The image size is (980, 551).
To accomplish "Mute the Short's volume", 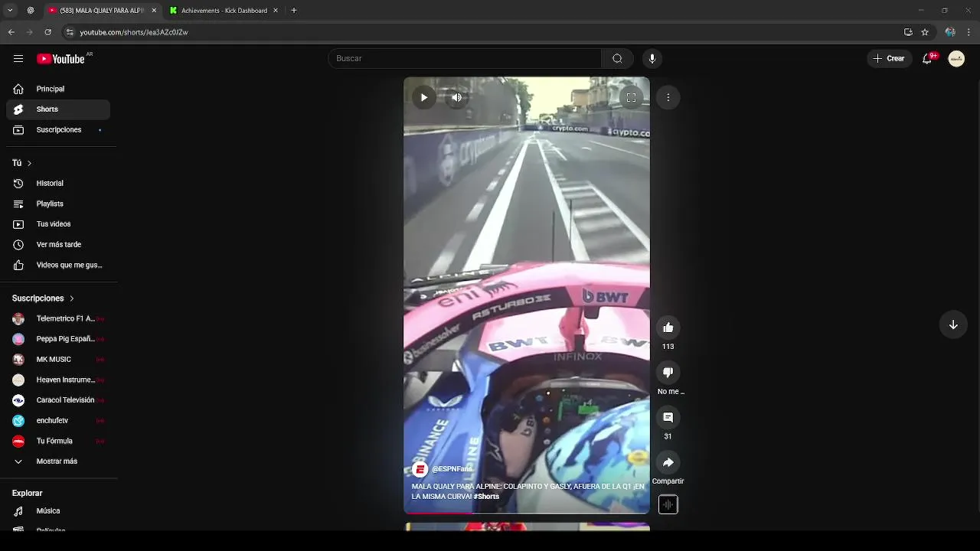I will [x=457, y=97].
